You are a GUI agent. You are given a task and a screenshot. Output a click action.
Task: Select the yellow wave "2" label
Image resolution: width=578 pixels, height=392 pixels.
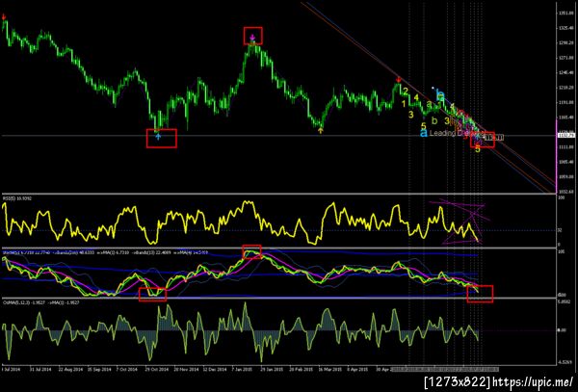pos(406,91)
